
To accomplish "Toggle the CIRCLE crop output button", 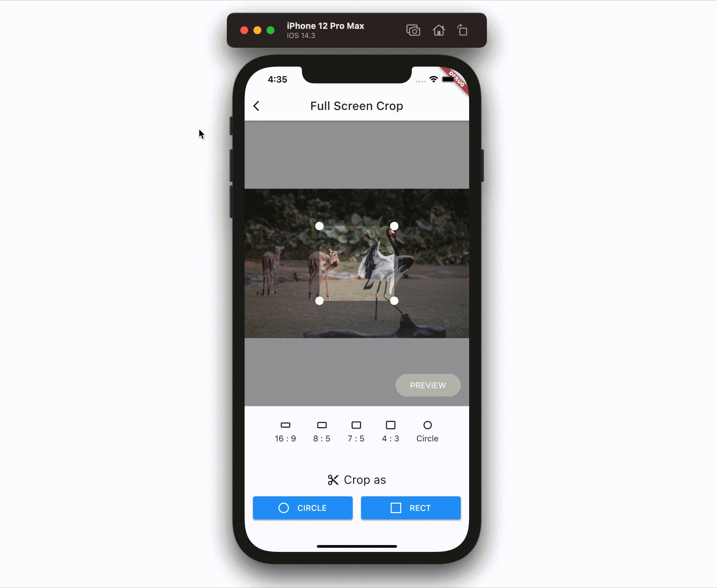I will [x=302, y=508].
